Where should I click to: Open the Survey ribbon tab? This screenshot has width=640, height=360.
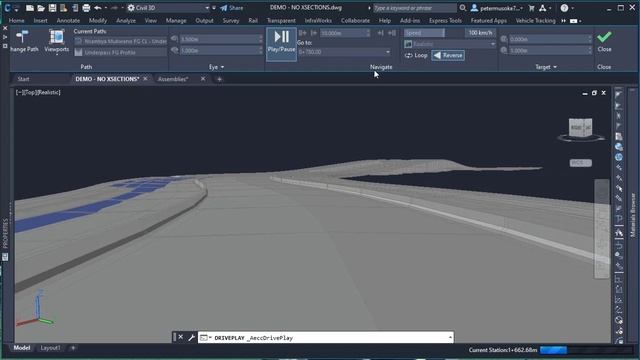[x=231, y=20]
